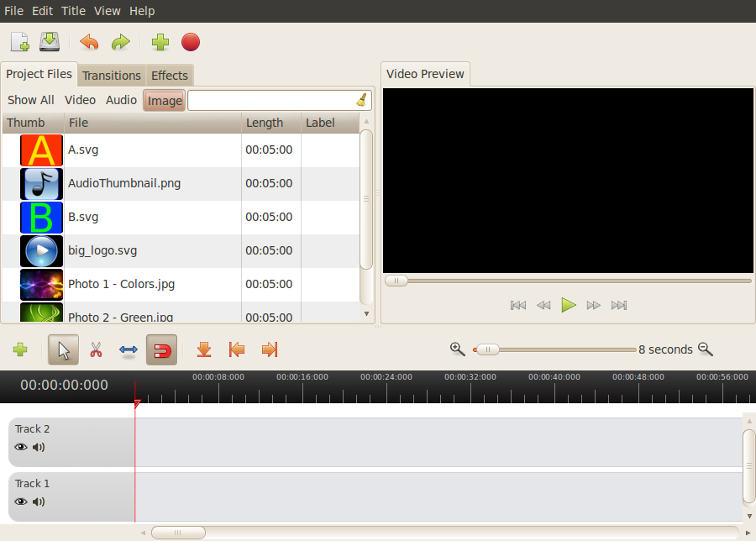
Task: Switch to the Transitions tab
Action: (111, 75)
